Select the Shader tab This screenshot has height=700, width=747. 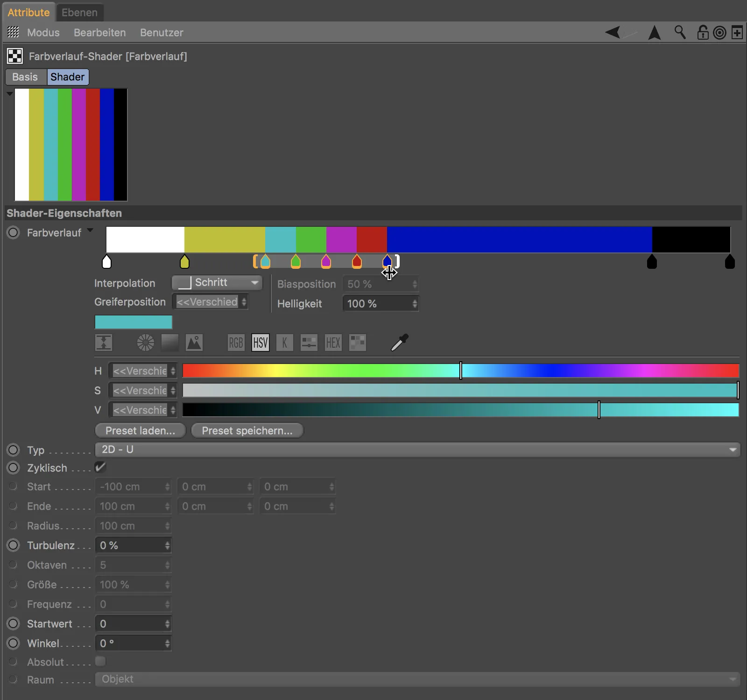click(x=68, y=77)
